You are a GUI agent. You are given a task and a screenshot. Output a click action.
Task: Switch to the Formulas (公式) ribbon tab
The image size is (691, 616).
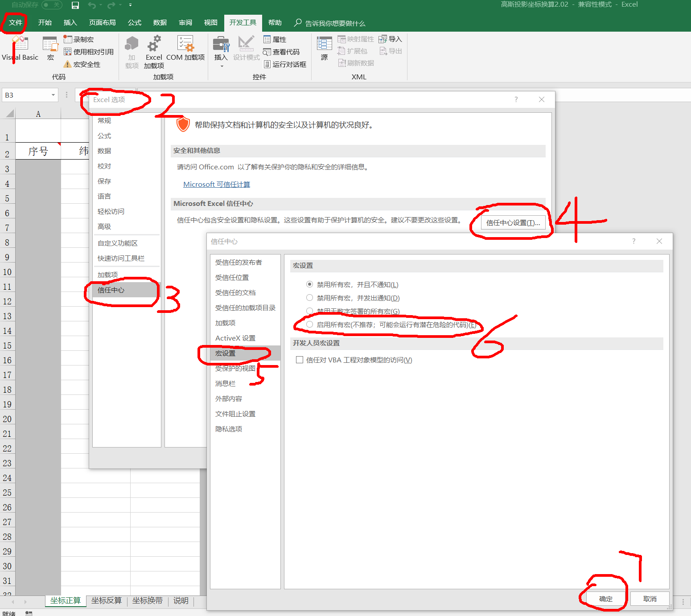135,22
